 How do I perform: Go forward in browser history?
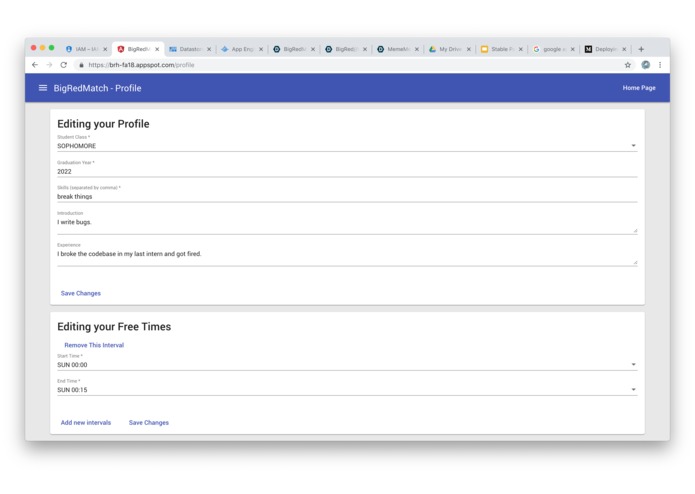(49, 65)
